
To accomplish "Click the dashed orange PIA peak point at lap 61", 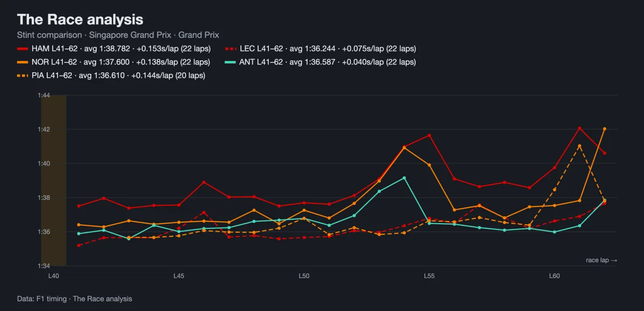I will (580, 146).
